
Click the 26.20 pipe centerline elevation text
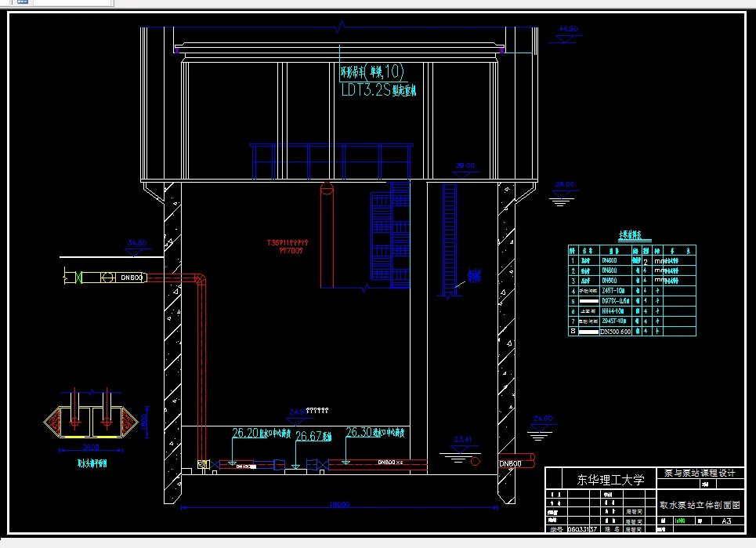click(262, 434)
